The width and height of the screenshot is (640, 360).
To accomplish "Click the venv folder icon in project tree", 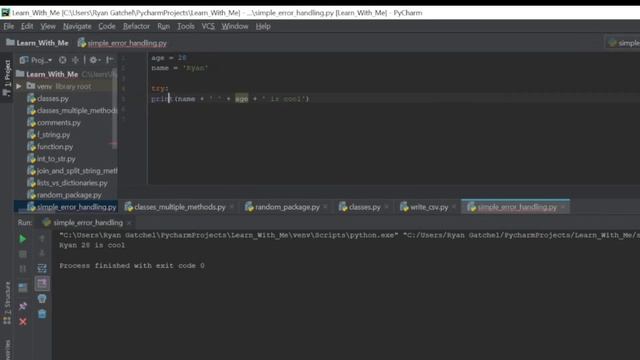I will tap(31, 86).
